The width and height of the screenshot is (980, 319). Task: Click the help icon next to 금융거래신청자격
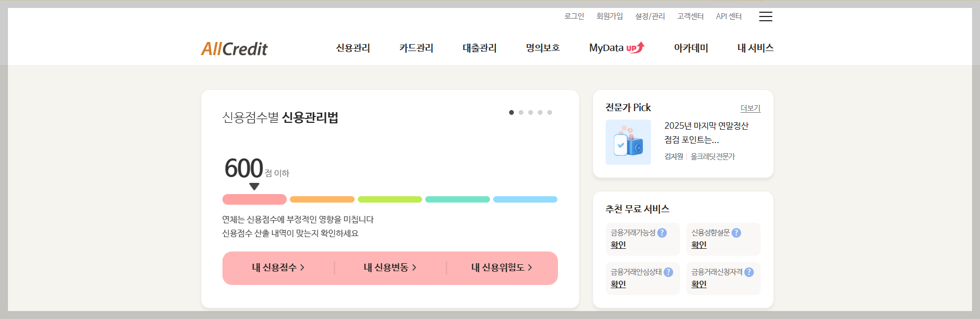point(749,272)
